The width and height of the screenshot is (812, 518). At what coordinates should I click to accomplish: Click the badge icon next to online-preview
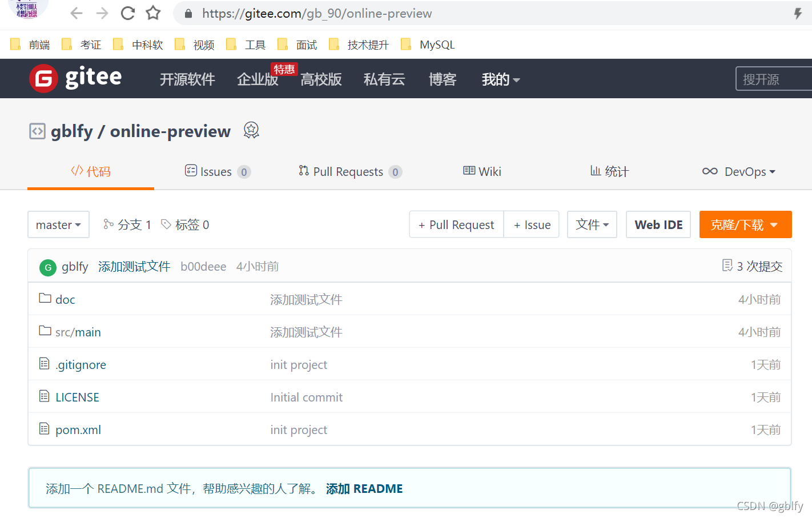pos(251,130)
